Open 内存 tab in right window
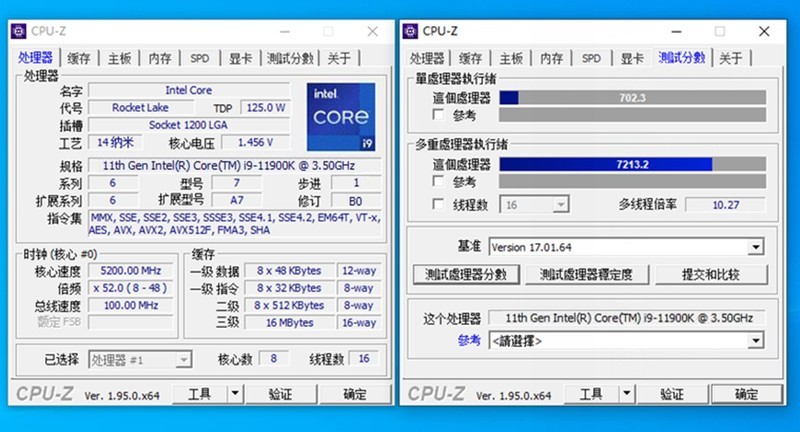The height and width of the screenshot is (432, 800). 552,58
